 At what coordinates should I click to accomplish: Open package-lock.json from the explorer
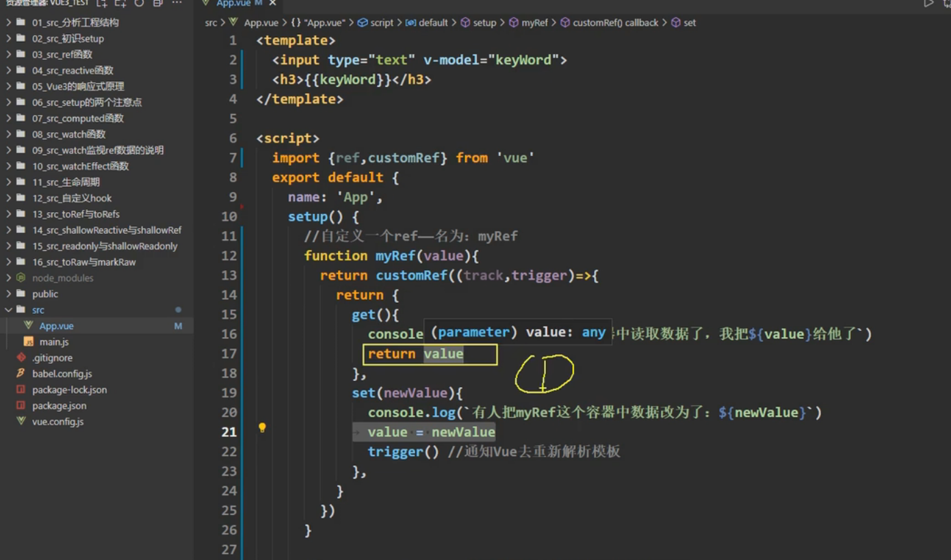coord(69,389)
